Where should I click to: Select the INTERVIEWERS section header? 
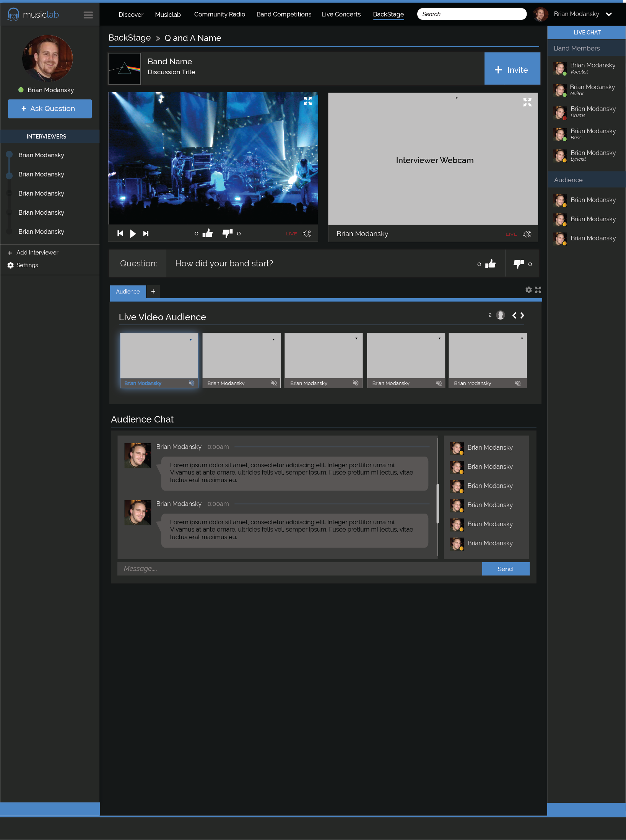click(50, 137)
